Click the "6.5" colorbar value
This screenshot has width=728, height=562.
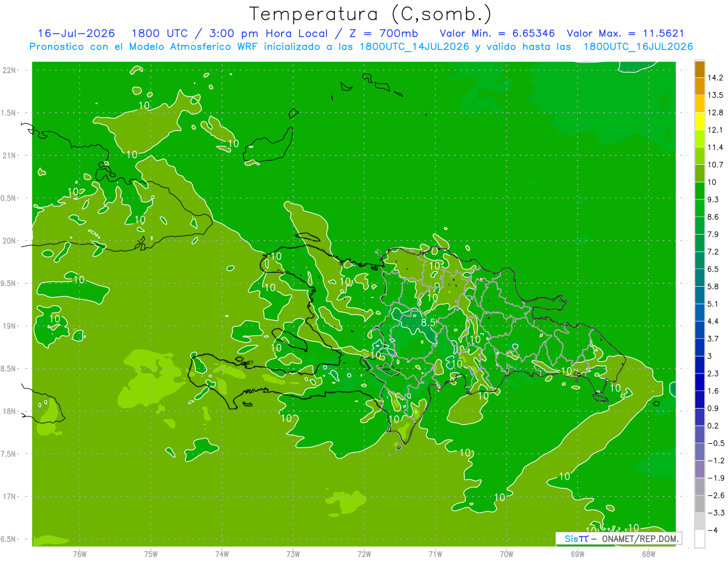(x=713, y=269)
